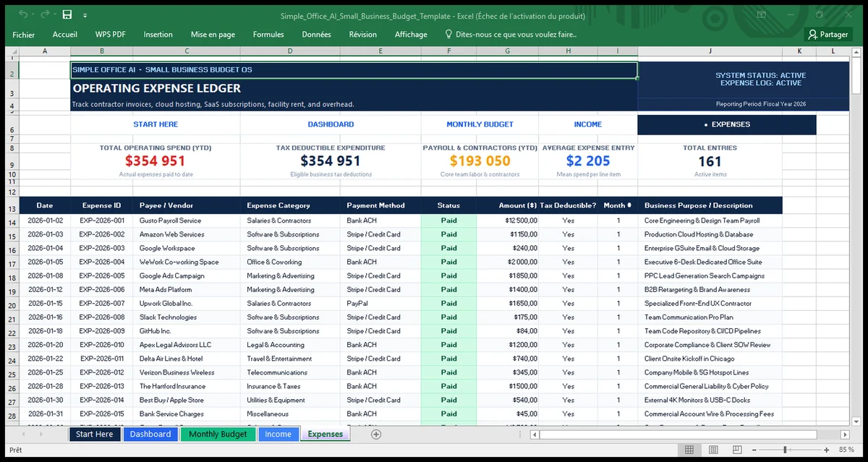
Task: Select column header D
Action: [x=290, y=51]
